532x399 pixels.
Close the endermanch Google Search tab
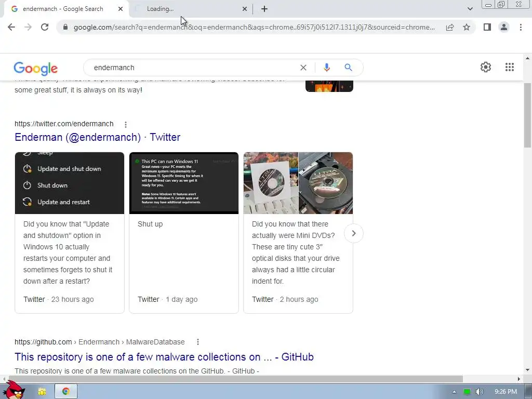tap(121, 9)
